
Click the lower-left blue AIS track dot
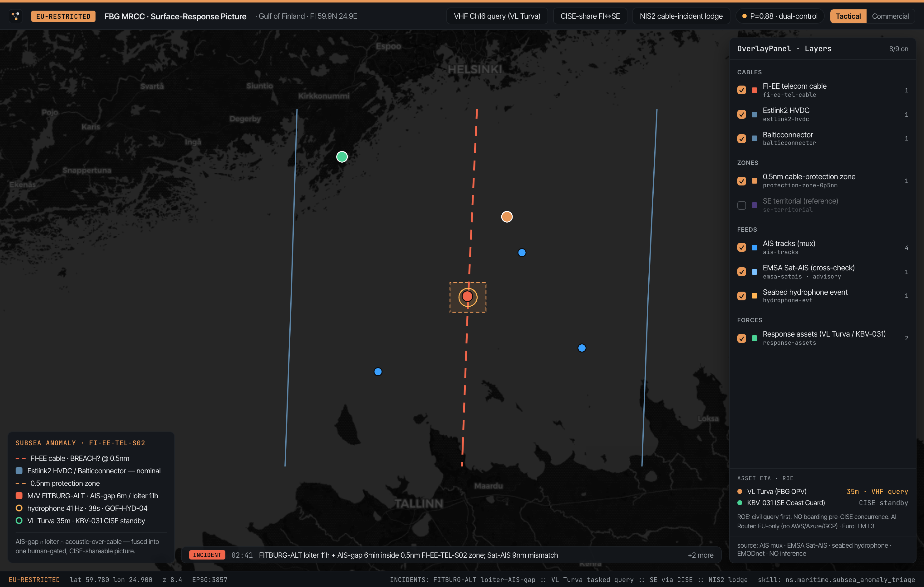378,372
